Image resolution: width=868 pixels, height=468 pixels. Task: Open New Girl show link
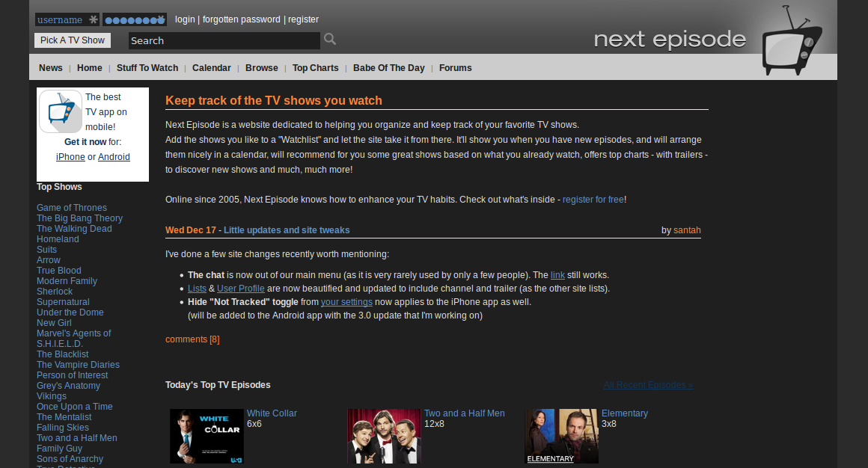(54, 324)
